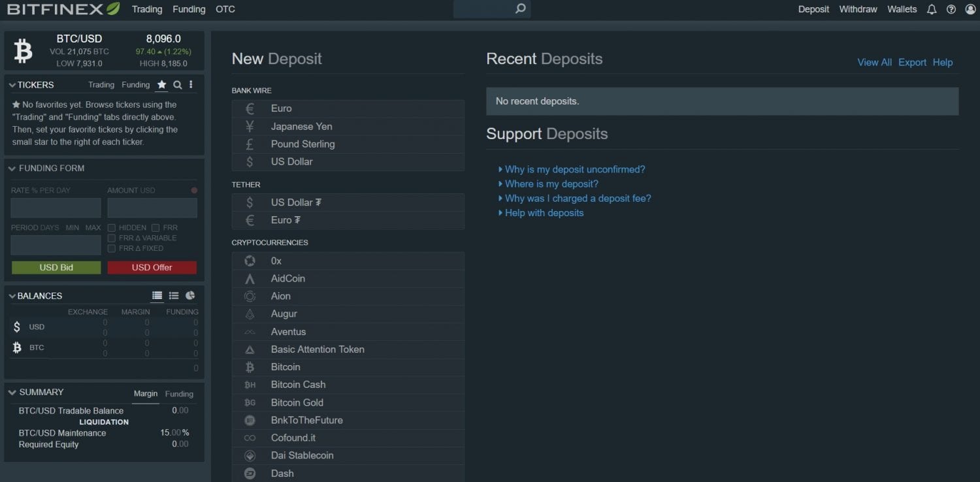Click the Bitcoin Gold icon
Viewport: 980px width, 482px height.
pyautogui.click(x=250, y=402)
